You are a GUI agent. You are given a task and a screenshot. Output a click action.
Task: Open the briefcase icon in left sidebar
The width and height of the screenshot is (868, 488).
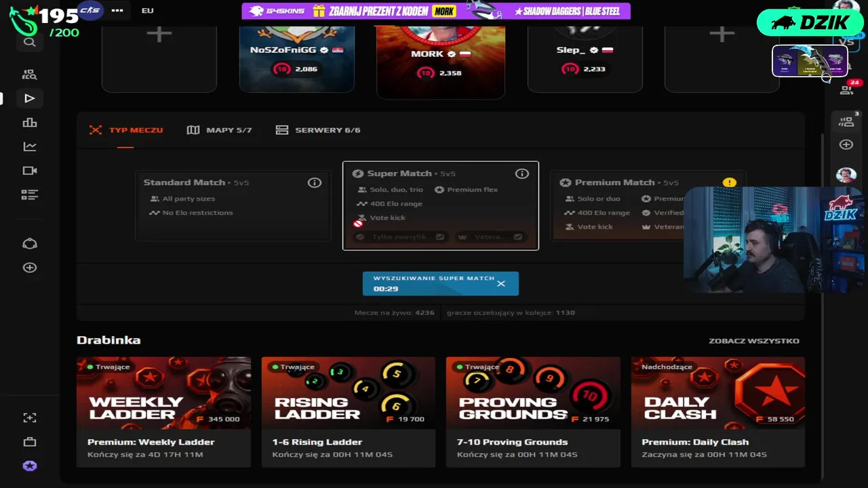tap(29, 442)
